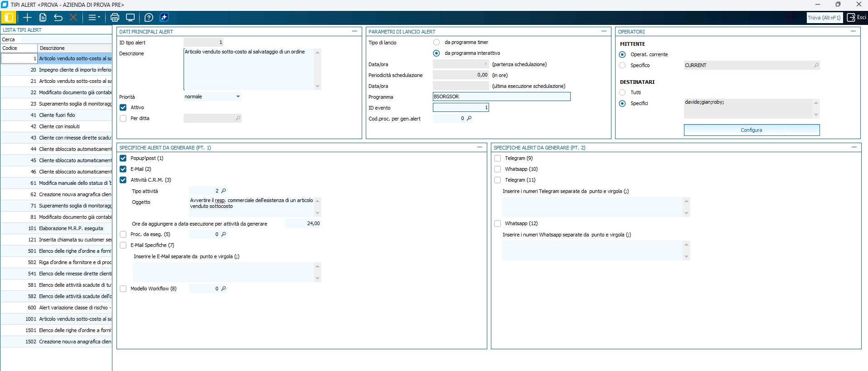This screenshot has height=371, width=868.
Task: Collapse the Parametri di Lancio Alert panel
Action: [604, 31]
